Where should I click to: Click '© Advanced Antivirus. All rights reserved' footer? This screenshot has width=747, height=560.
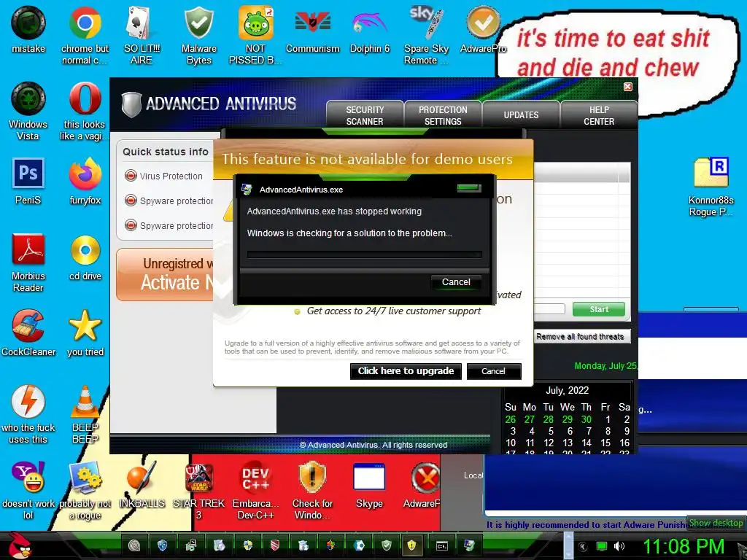[373, 446]
